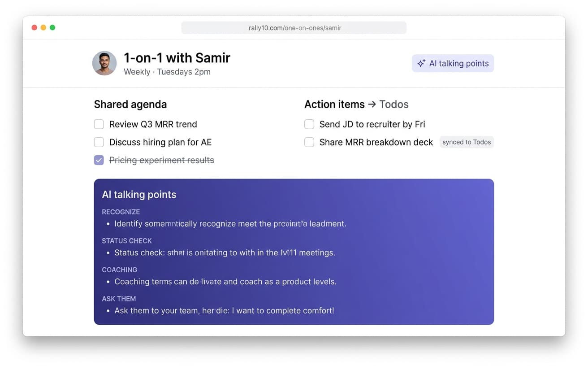
Task: Close the window with the red button
Action: 35,28
